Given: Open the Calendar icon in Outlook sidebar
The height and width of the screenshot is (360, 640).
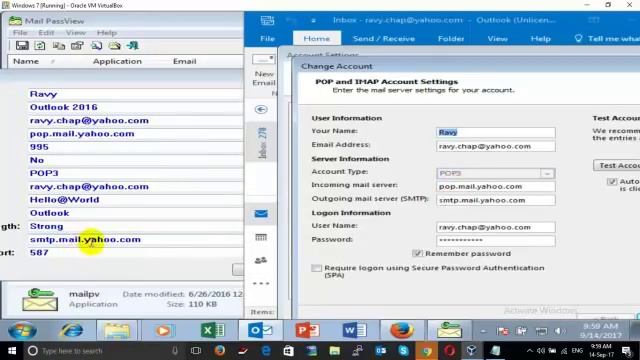Looking at the screenshot, I should tap(261, 237).
